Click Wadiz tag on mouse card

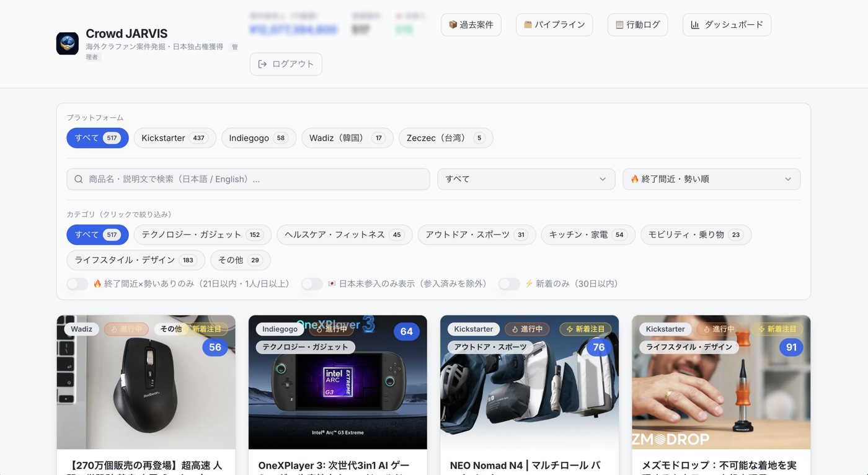click(x=82, y=329)
